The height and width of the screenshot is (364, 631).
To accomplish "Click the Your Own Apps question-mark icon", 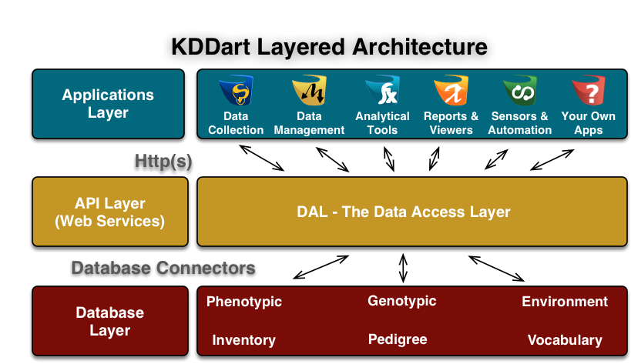I will tap(588, 92).
